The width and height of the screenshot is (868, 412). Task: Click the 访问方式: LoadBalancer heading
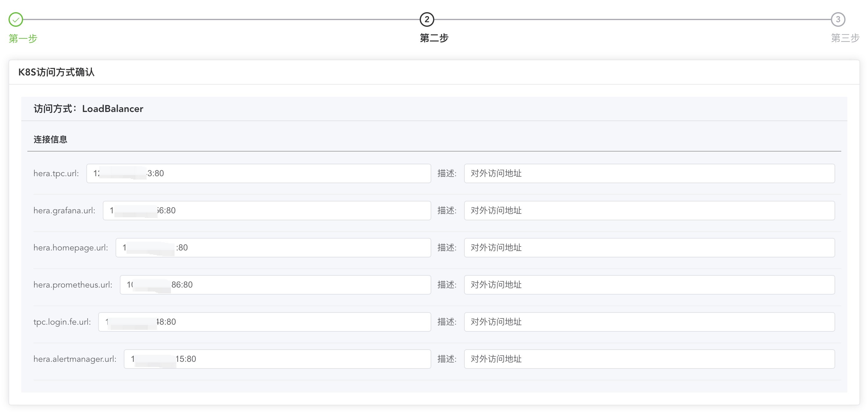tap(88, 109)
